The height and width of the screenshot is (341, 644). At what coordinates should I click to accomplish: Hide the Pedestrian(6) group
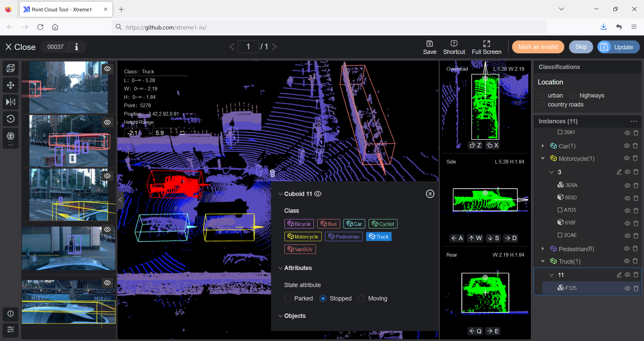tap(627, 249)
